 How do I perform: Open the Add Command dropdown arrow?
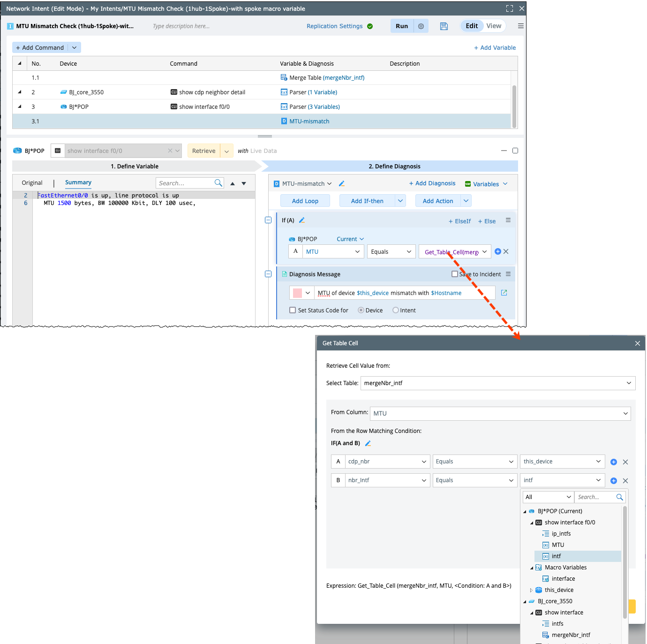pyautogui.click(x=75, y=47)
